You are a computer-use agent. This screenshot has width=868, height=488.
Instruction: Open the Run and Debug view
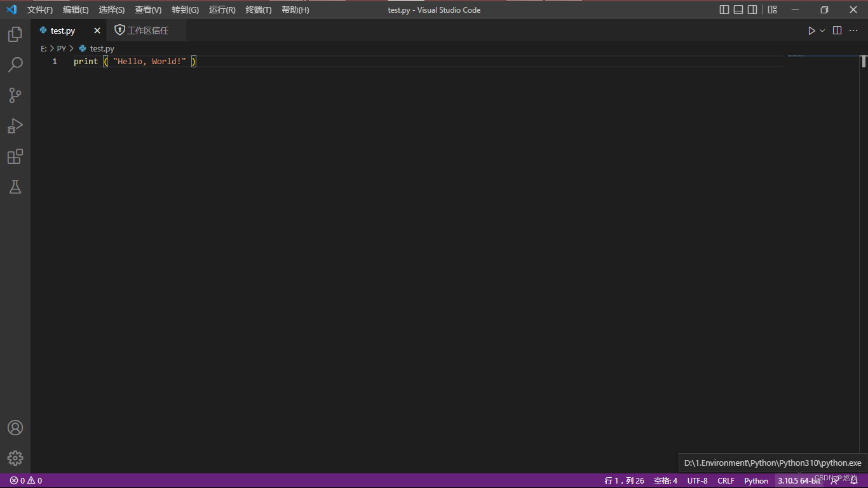point(15,126)
